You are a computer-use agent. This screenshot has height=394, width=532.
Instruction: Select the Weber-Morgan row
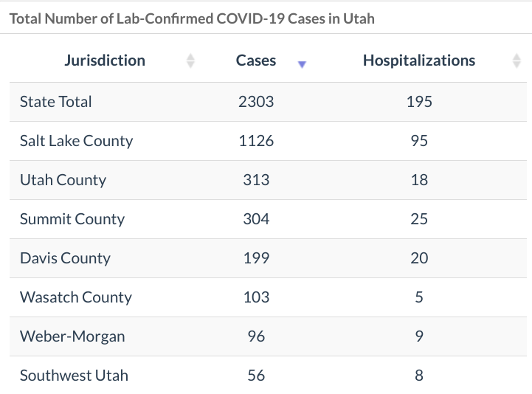72,336
